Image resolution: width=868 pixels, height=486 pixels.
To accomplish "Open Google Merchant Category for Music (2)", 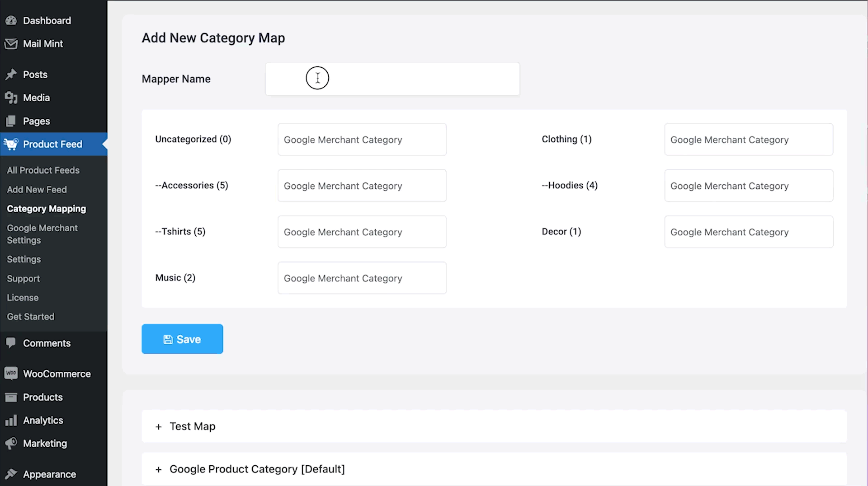I will coord(362,278).
